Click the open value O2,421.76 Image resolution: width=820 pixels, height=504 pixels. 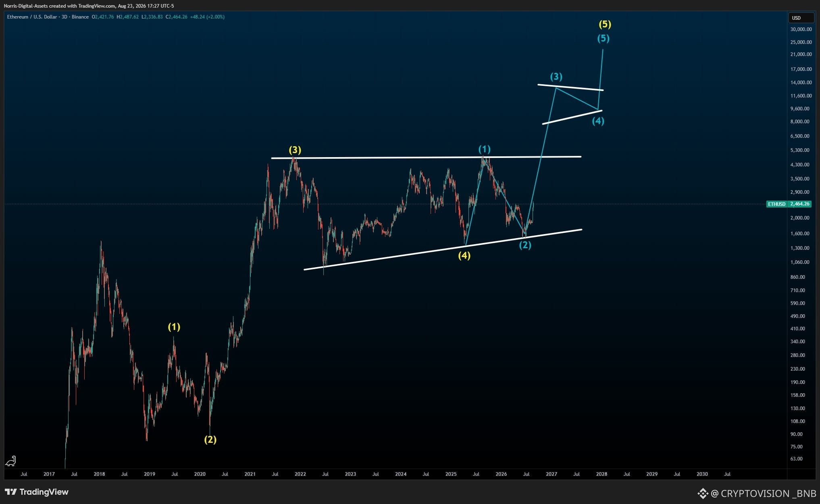point(103,17)
